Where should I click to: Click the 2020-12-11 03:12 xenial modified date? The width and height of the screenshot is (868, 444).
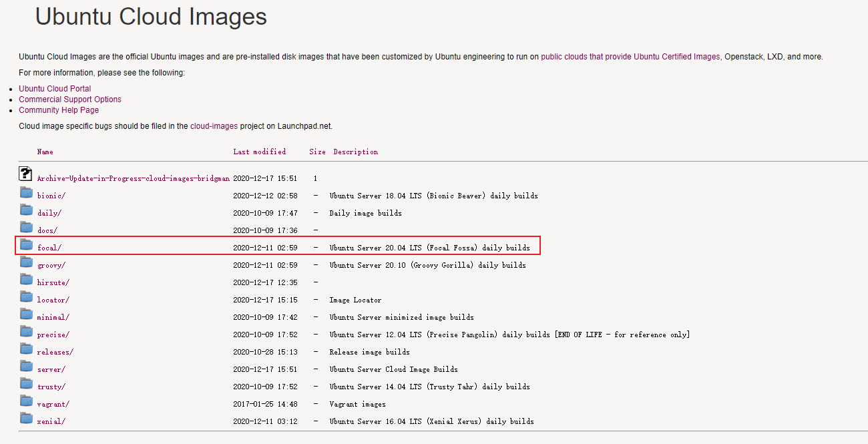pos(265,421)
